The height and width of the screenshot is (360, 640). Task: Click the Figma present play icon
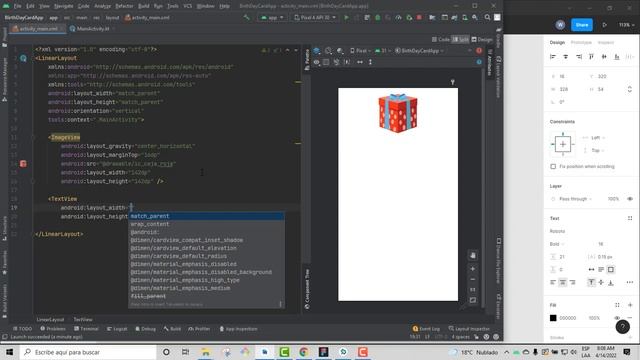tap(604, 25)
